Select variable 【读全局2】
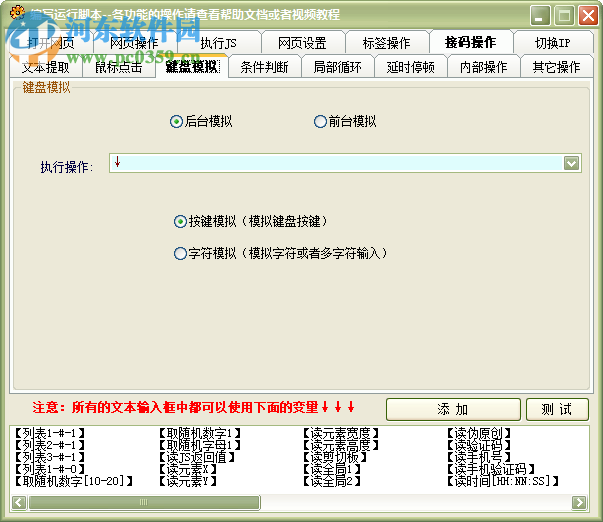This screenshot has width=603, height=522. 331,481
